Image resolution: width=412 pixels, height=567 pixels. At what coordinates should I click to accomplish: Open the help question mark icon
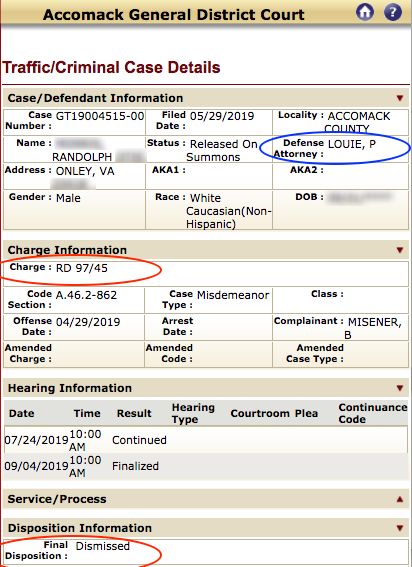(x=392, y=12)
